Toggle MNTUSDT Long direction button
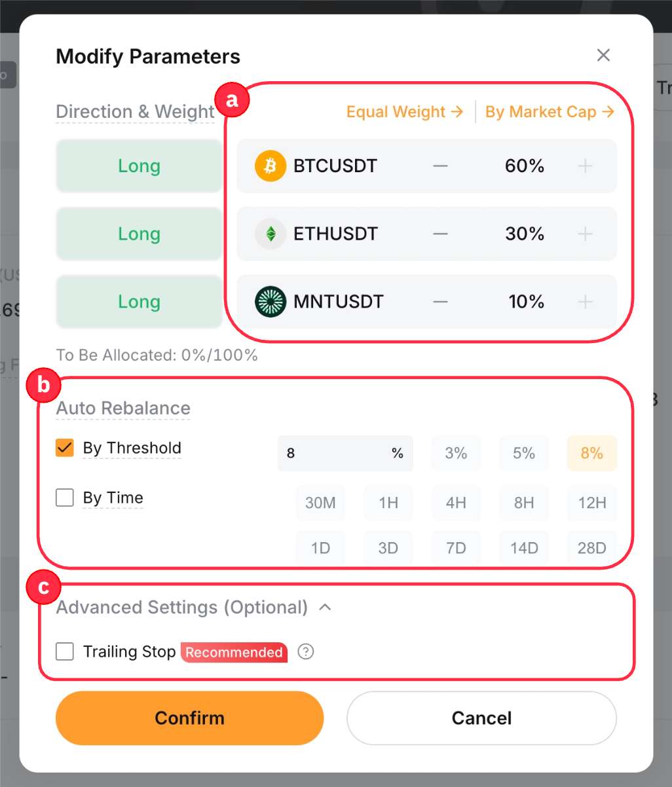The width and height of the screenshot is (672, 787). [139, 302]
